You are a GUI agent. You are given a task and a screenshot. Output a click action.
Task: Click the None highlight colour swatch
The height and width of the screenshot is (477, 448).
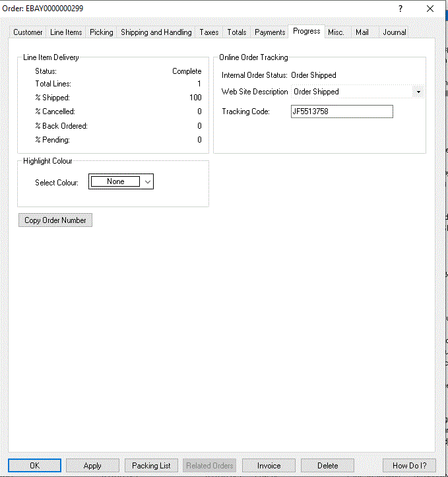tap(115, 181)
